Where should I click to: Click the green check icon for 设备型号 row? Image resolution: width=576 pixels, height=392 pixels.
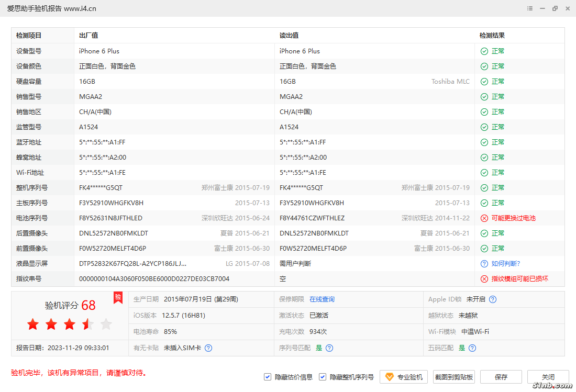[x=484, y=51]
